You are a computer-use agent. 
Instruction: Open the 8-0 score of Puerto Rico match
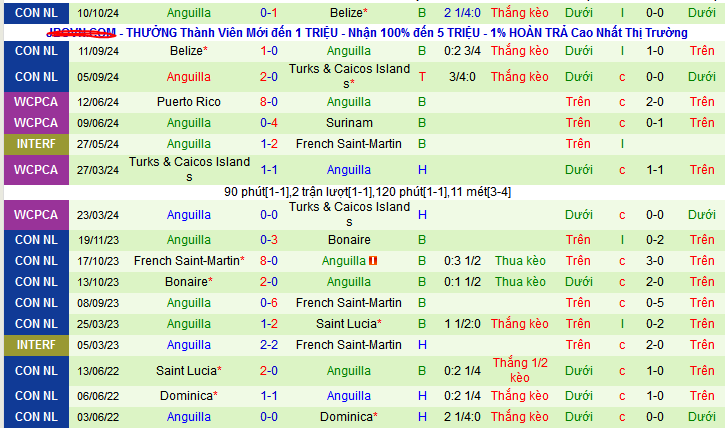[269, 102]
